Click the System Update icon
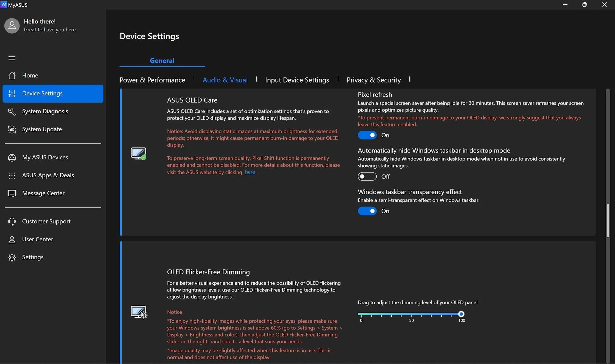Image resolution: width=615 pixels, height=364 pixels. (12, 129)
